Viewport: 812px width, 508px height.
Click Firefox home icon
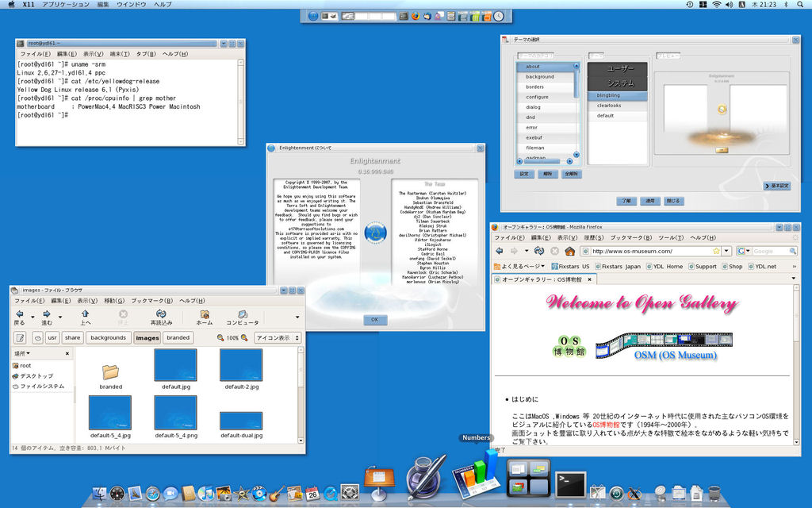(569, 251)
